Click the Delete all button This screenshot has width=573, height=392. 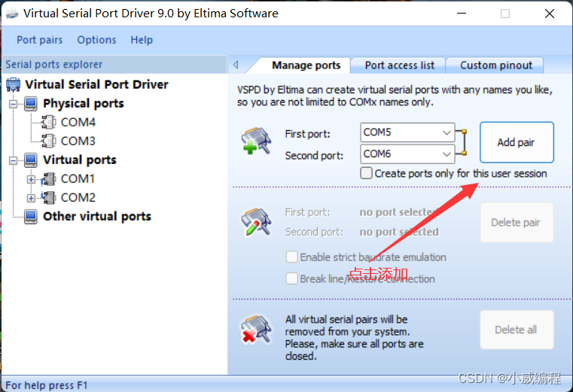tap(517, 330)
